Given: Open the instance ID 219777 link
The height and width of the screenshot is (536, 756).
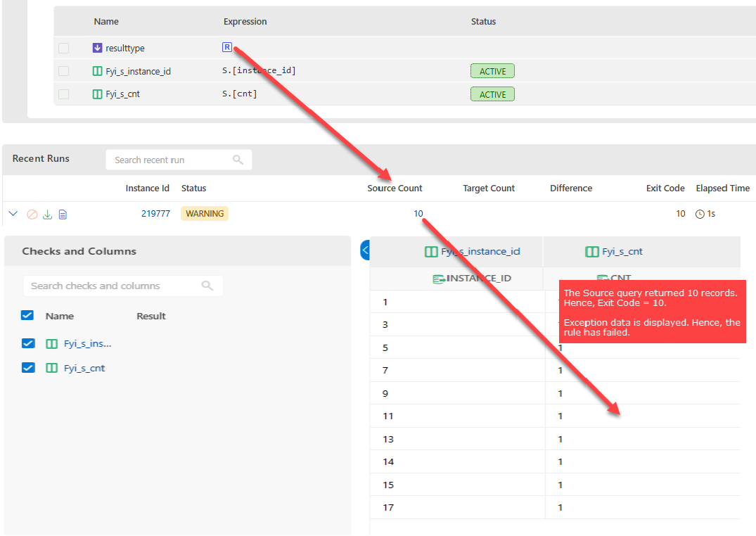Looking at the screenshot, I should tap(155, 214).
